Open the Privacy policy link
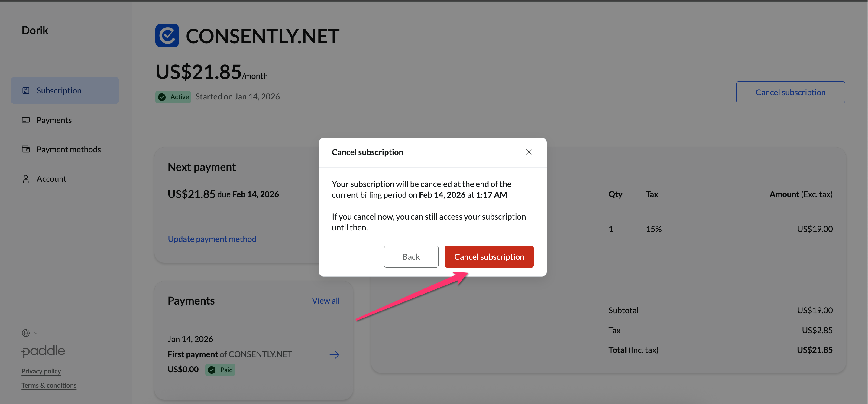868x404 pixels. pyautogui.click(x=41, y=371)
